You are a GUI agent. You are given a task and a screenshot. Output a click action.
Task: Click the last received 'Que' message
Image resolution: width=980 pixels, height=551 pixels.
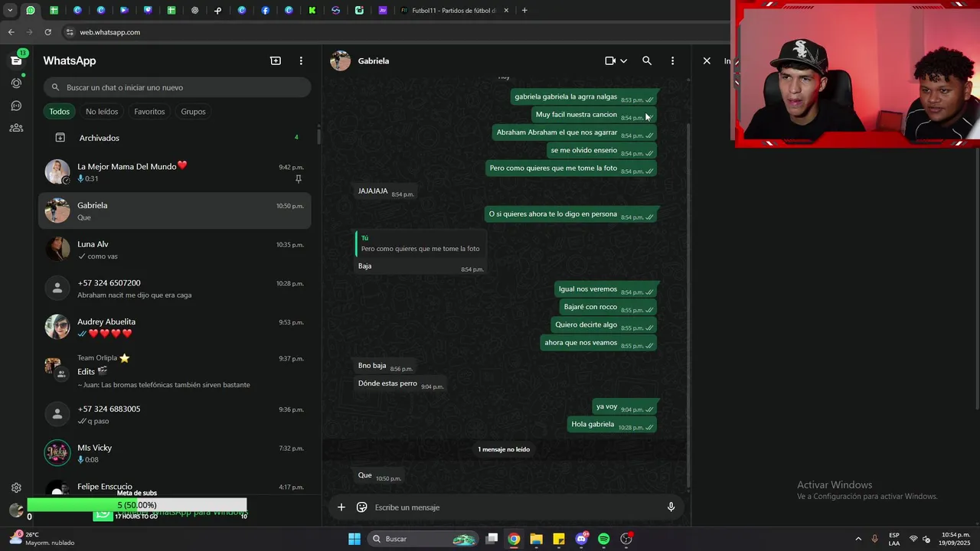point(379,476)
